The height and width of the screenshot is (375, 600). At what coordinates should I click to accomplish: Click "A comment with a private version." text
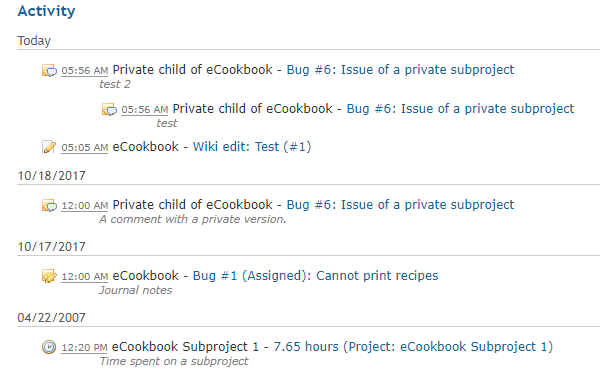tap(192, 219)
